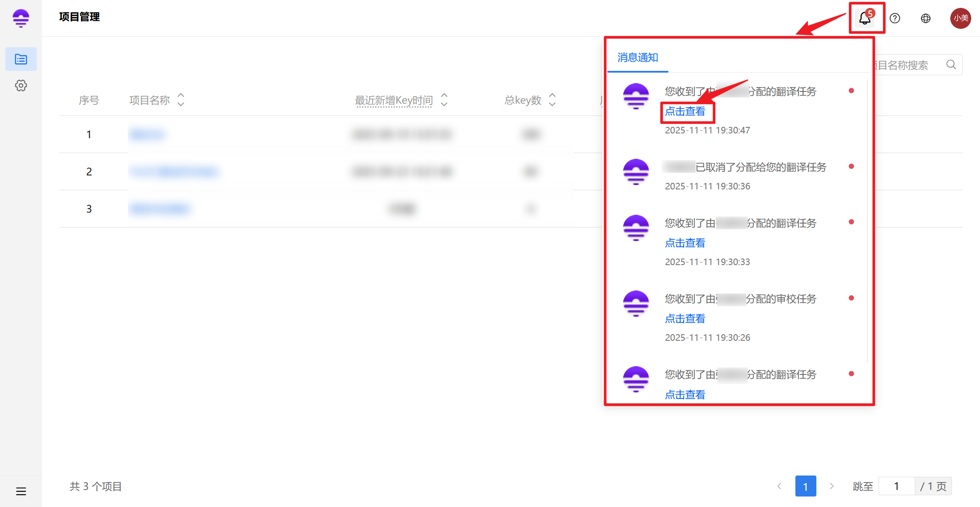
Task: Sort by 总key数 column arrows
Action: 552,100
